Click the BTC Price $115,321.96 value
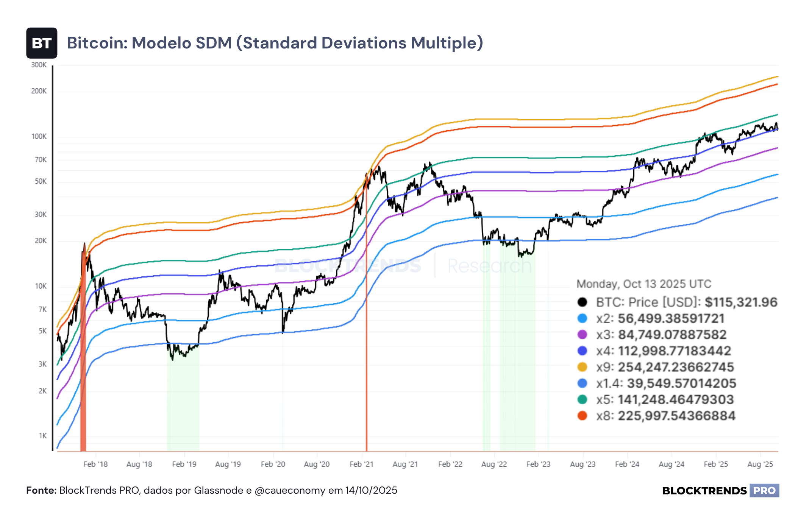Screen dimensions: 812x530 741,302
